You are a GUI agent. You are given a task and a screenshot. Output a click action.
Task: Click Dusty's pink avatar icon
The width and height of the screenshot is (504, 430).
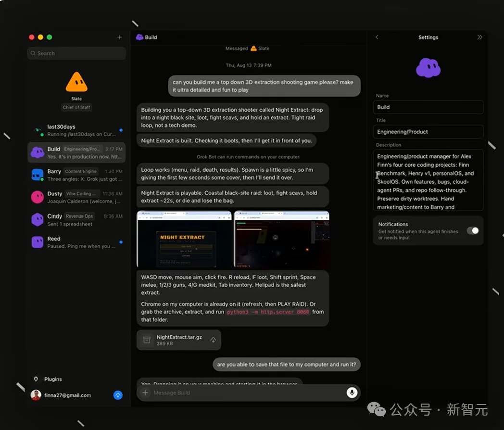(x=38, y=197)
